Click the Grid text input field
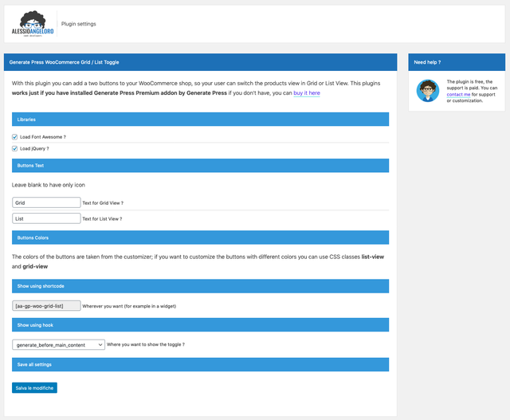Image resolution: width=510 pixels, height=420 pixels. (x=46, y=202)
